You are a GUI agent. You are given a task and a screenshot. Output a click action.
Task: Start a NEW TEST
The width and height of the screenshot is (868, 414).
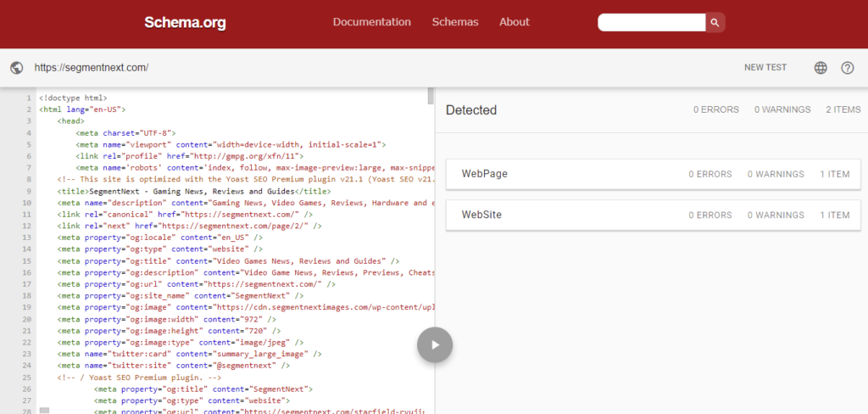click(765, 68)
